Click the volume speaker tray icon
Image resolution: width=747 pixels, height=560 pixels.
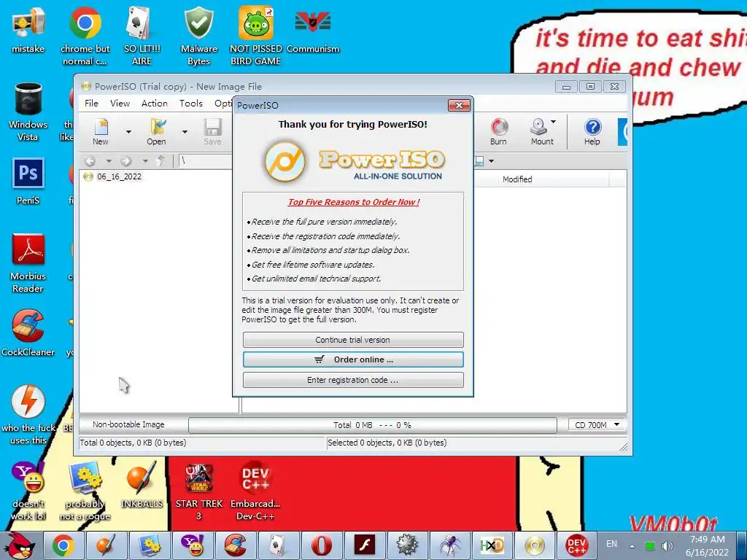pyautogui.click(x=667, y=545)
